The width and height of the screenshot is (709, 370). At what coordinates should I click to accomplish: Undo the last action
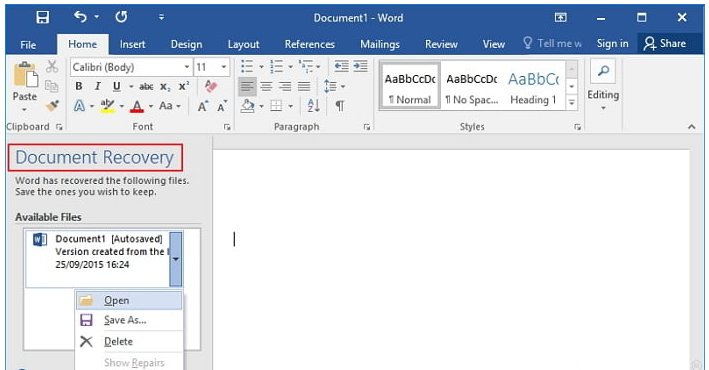point(80,17)
